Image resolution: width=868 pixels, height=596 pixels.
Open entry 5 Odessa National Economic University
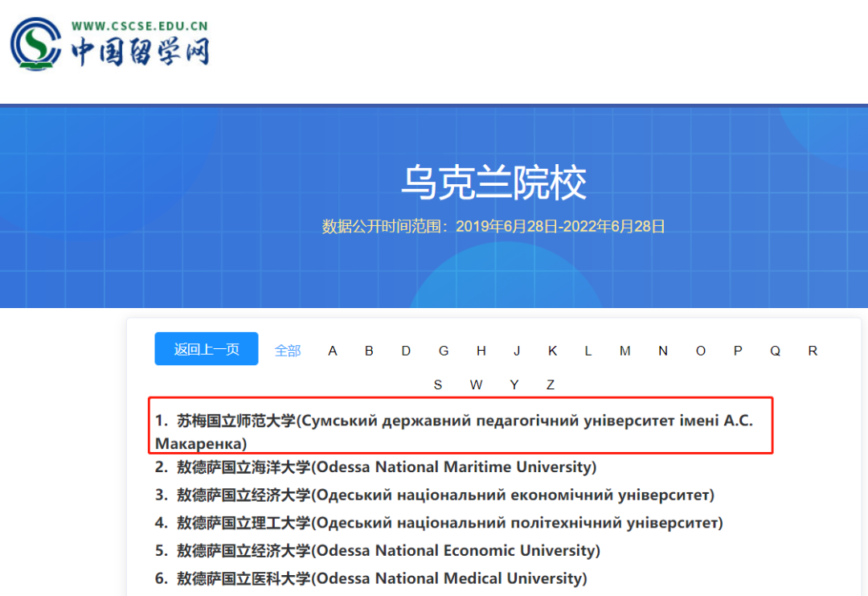point(378,550)
